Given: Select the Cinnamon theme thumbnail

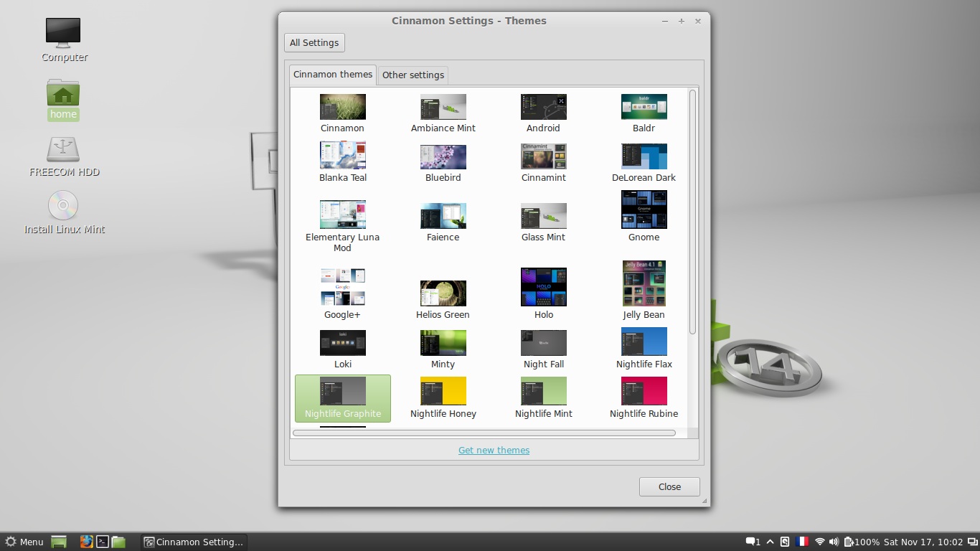Looking at the screenshot, I should coord(342,107).
